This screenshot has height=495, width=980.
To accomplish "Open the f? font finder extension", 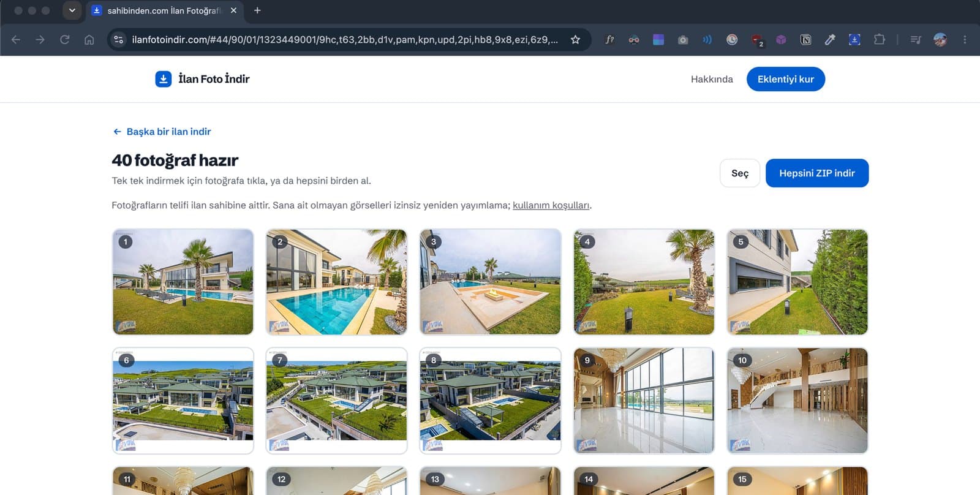I will [x=609, y=40].
